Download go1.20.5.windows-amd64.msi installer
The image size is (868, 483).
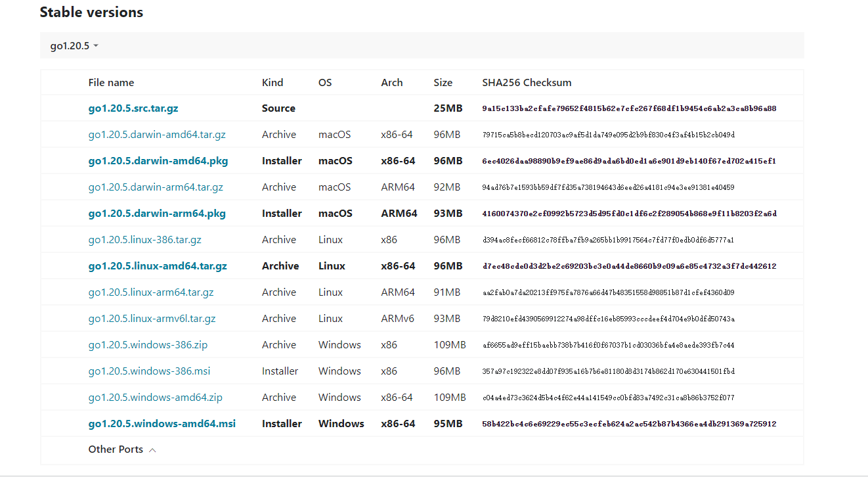click(162, 424)
